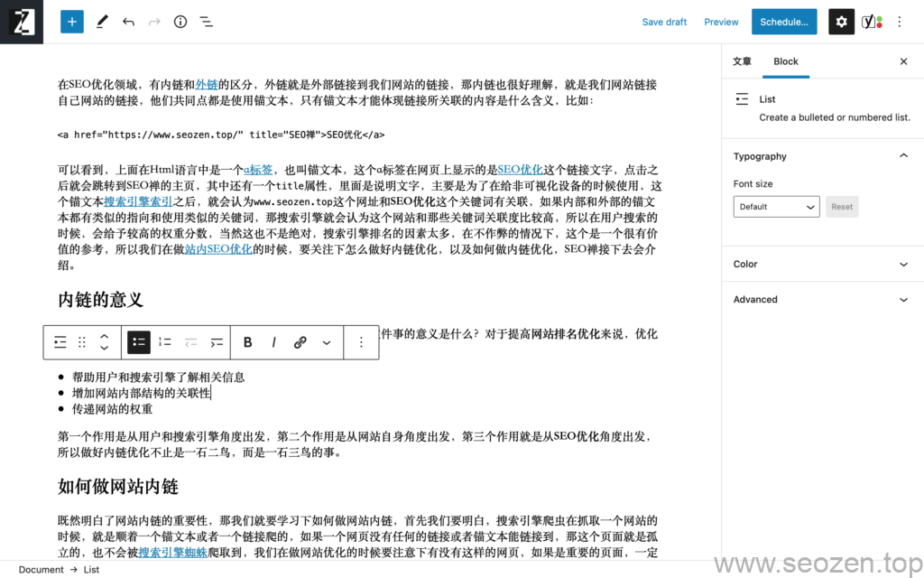The image size is (924, 578).
Task: Open the block inserter with the plus icon
Action: 71,21
